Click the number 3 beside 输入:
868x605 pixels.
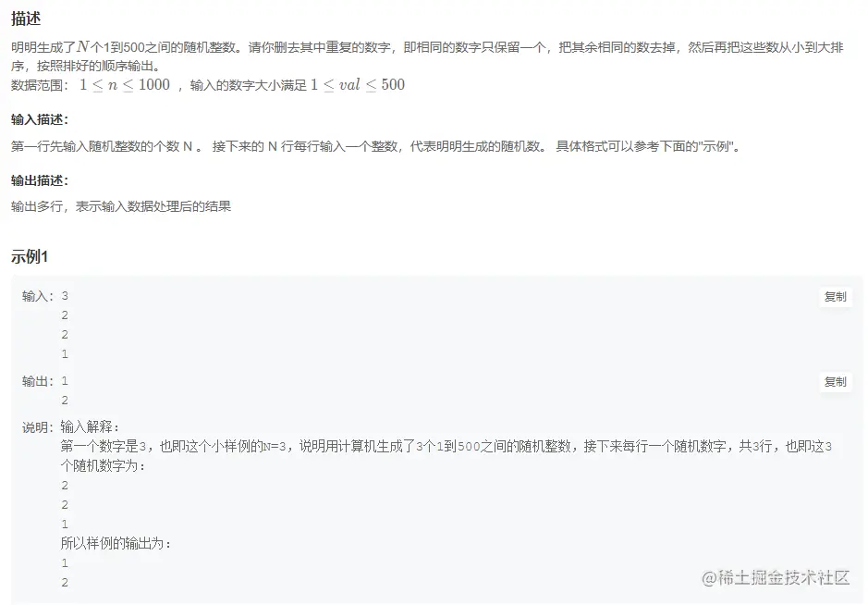[65, 296]
